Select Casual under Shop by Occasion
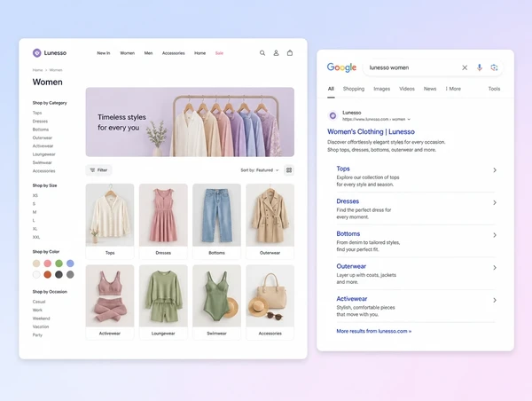Image resolution: width=532 pixels, height=401 pixels. coord(39,302)
